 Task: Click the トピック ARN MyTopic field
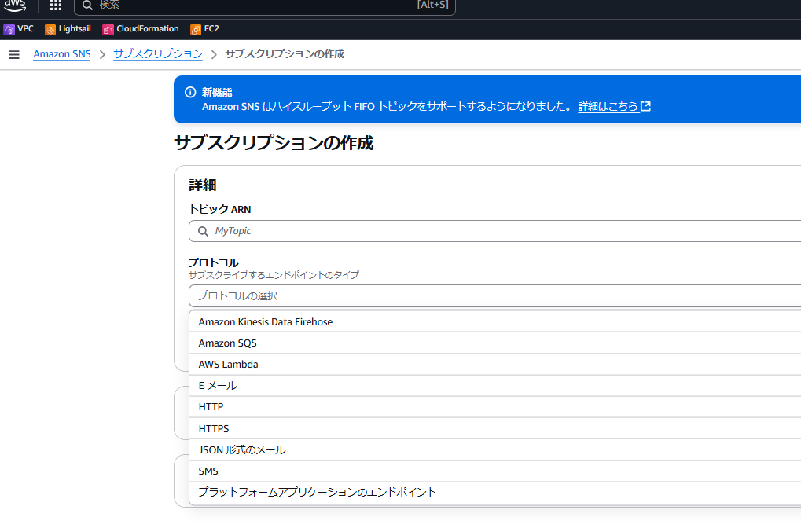click(x=494, y=231)
